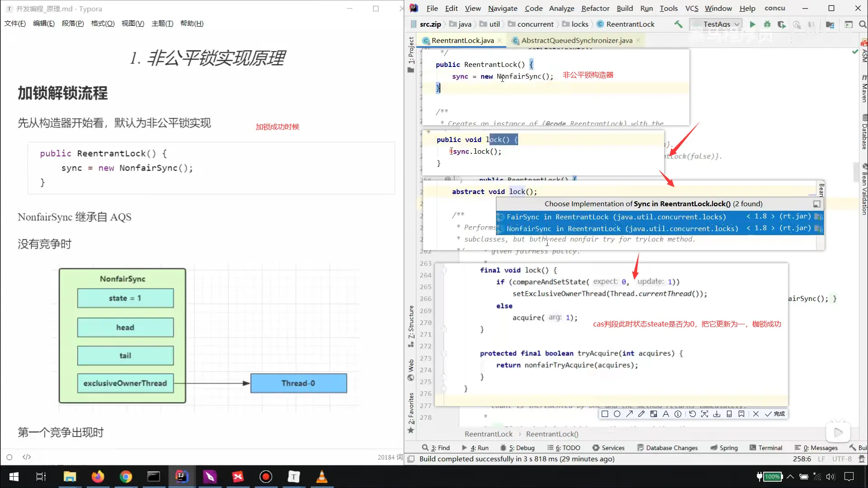
Task: Click the Build project hammer icon
Action: click(x=679, y=24)
